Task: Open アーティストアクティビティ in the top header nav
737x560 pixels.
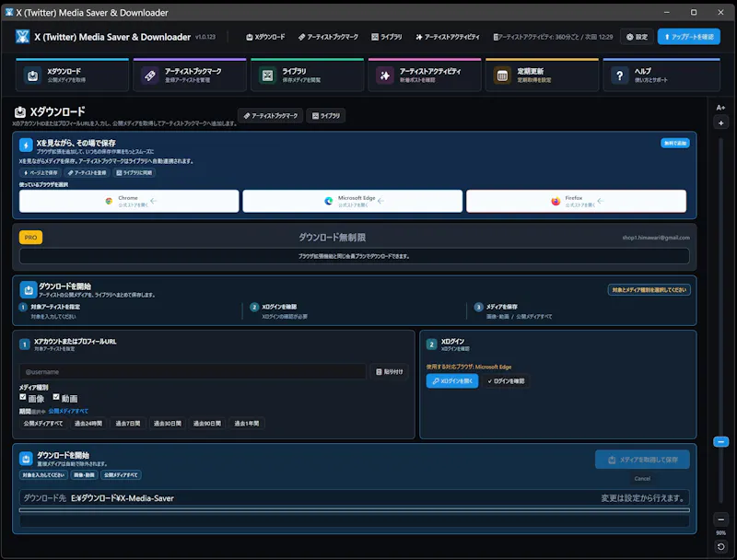Action: [x=448, y=37]
